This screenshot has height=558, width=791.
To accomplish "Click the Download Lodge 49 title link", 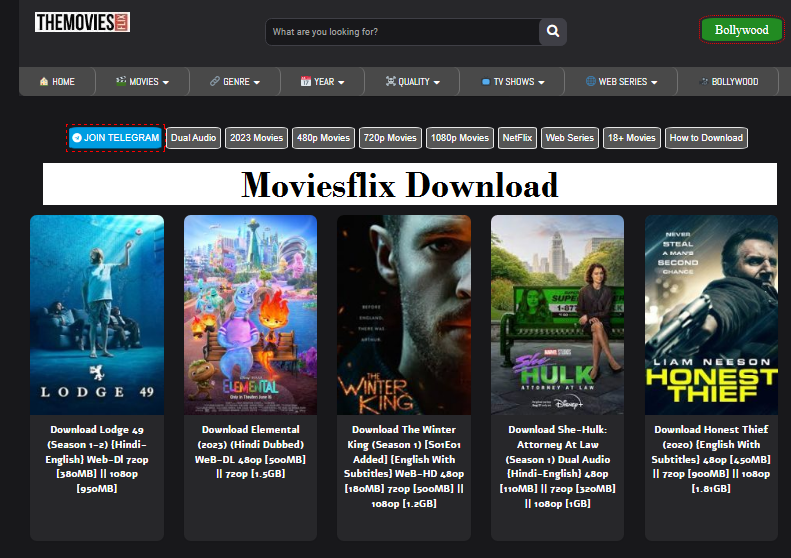I will point(97,459).
